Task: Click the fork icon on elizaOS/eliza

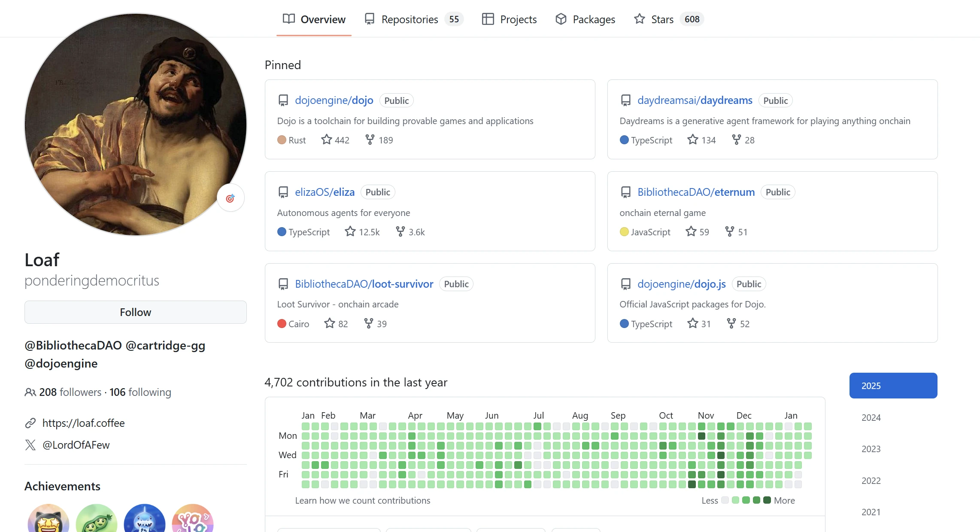Action: 400,231
